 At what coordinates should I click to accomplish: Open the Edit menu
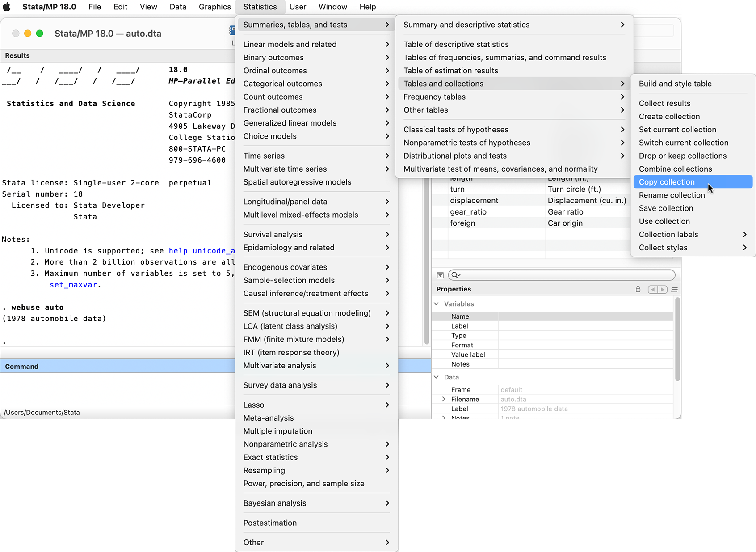coord(120,7)
